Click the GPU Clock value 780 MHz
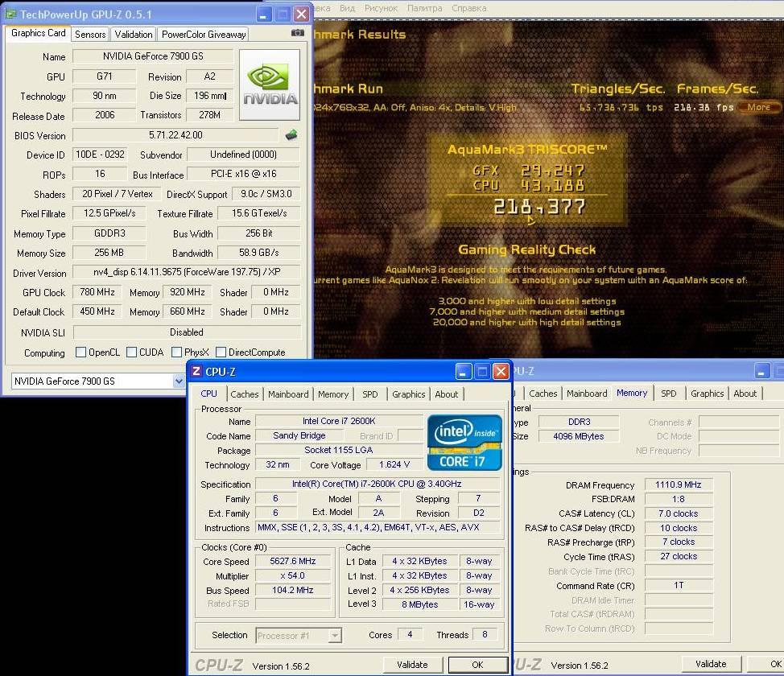Screen dimensions: 784x676 point(97,292)
